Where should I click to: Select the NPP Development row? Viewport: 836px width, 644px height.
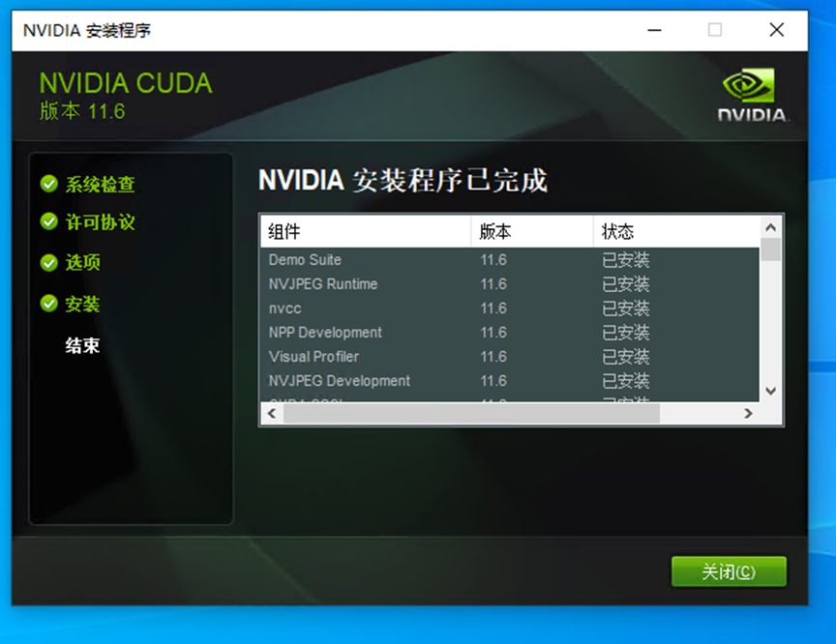[x=510, y=333]
